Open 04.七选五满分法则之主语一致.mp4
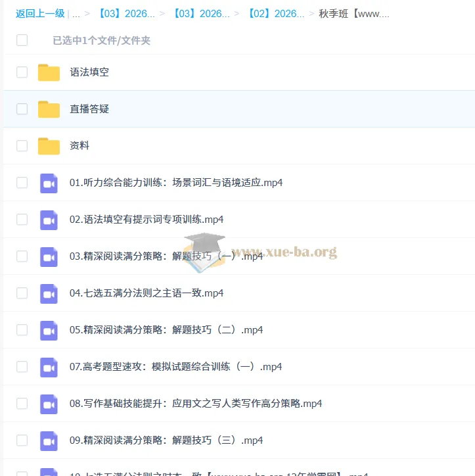Screen dimensions: 475x476 pos(147,293)
